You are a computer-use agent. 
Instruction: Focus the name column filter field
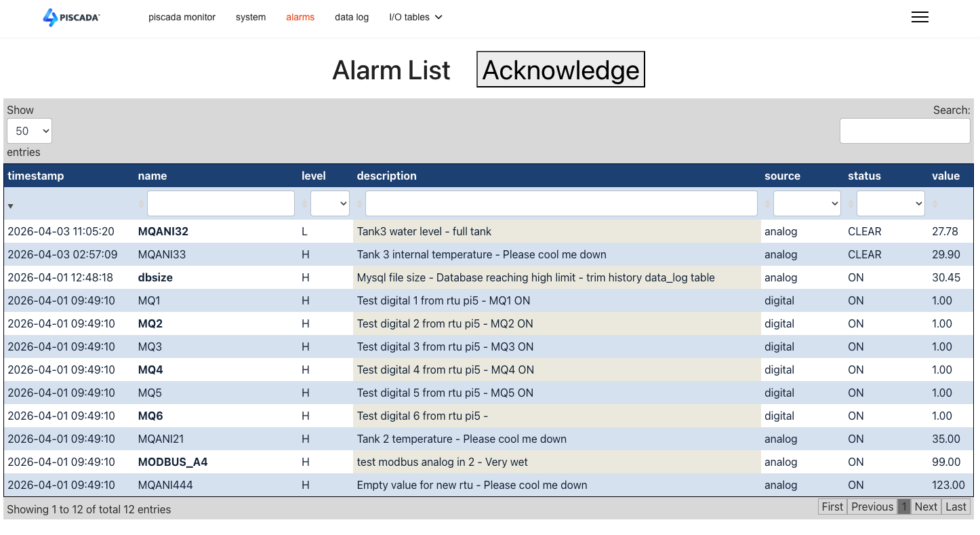point(221,203)
